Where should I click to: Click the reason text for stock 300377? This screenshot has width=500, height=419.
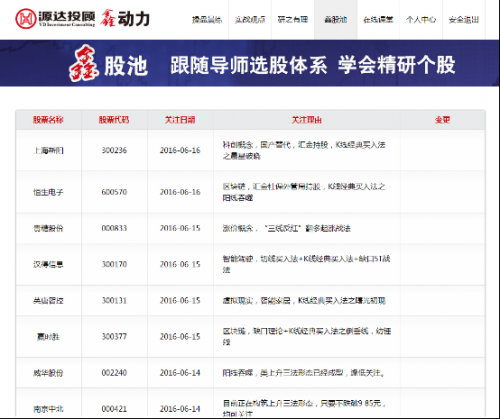coord(307,336)
